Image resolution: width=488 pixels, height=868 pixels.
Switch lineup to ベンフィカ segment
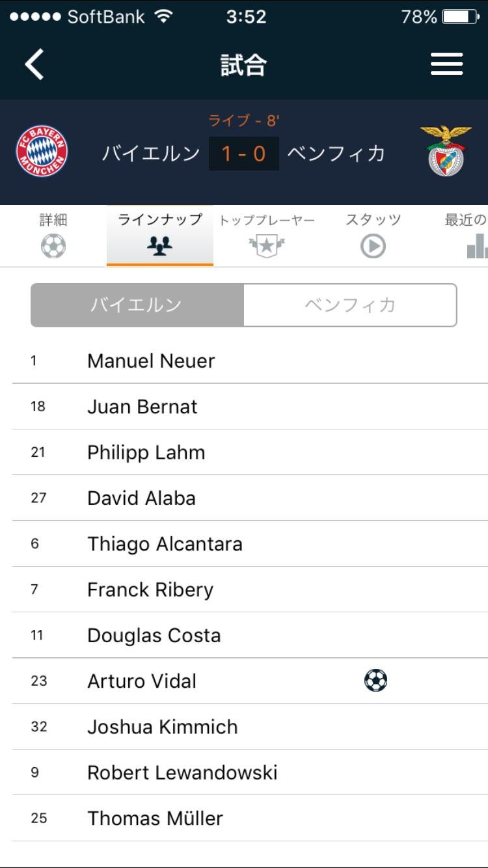click(x=350, y=305)
